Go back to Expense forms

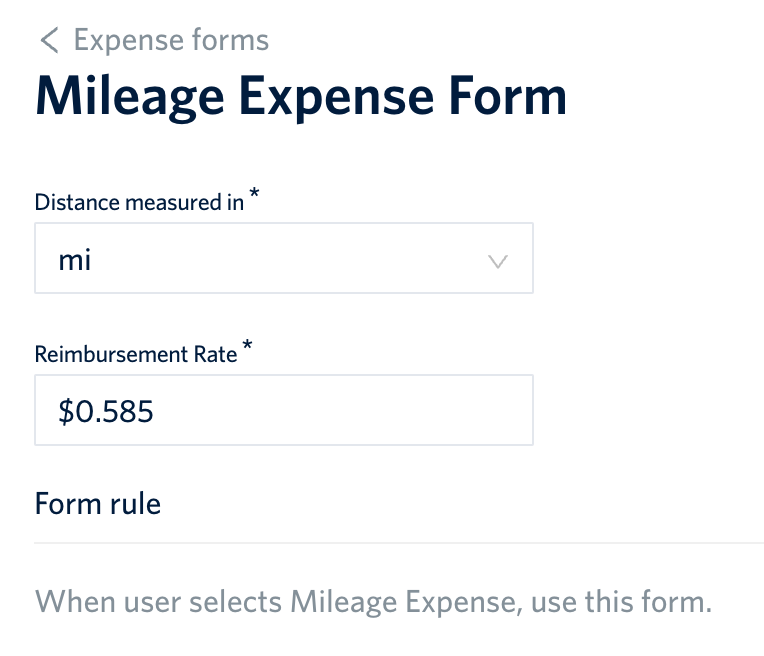point(171,41)
